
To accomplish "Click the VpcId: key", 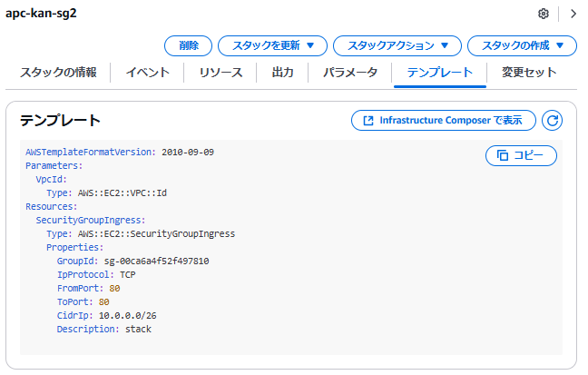I will 52,180.
